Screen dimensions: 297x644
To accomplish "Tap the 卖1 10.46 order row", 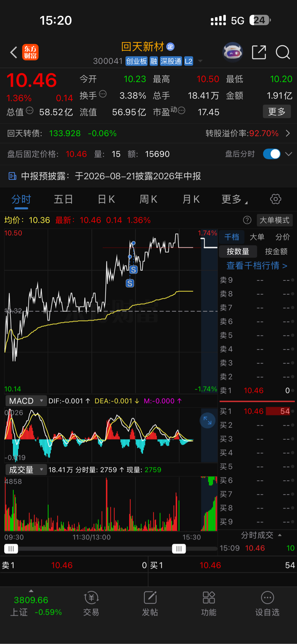I will [x=257, y=391].
